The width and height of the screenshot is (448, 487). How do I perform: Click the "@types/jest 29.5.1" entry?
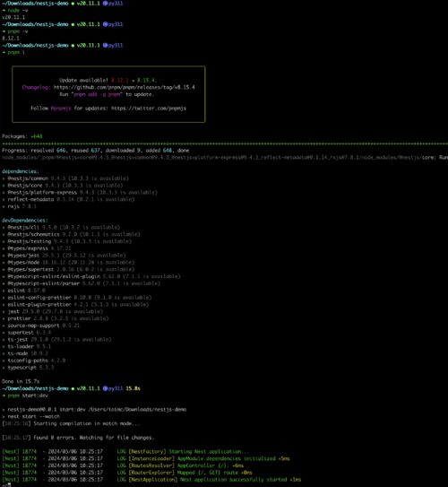(x=64, y=256)
